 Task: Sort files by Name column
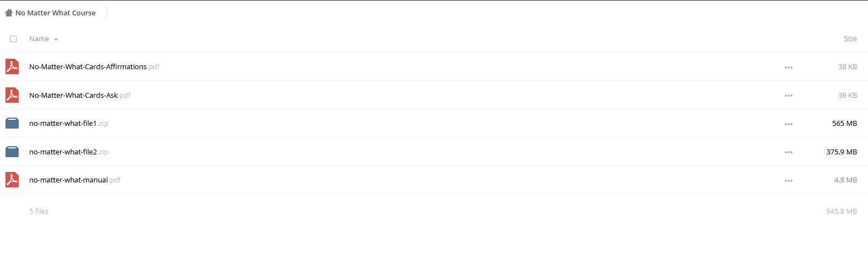coord(39,39)
